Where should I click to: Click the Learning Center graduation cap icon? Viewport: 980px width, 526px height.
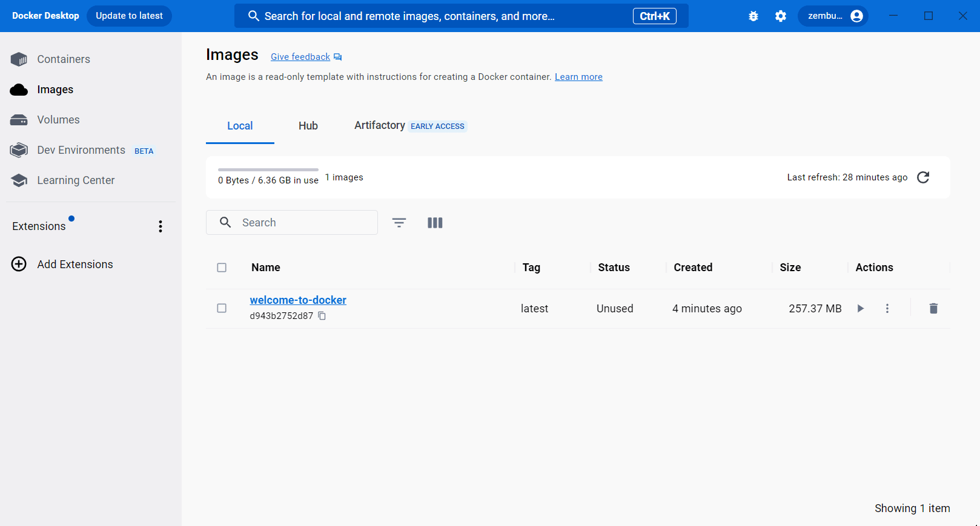[x=19, y=180]
